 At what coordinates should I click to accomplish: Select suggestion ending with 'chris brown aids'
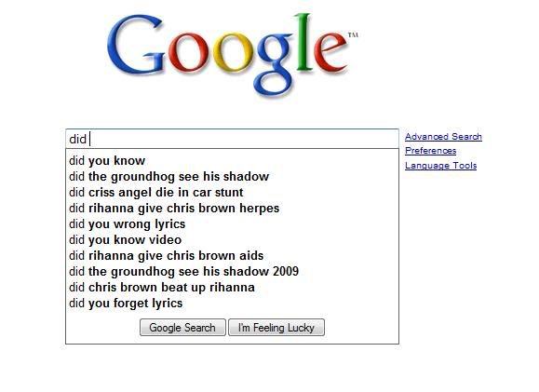(x=232, y=255)
